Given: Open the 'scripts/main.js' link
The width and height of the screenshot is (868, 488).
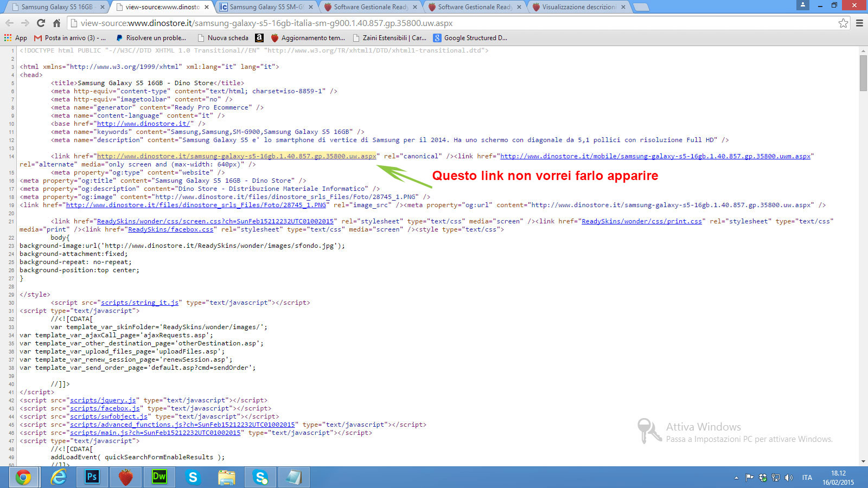Looking at the screenshot, I should tap(155, 433).
